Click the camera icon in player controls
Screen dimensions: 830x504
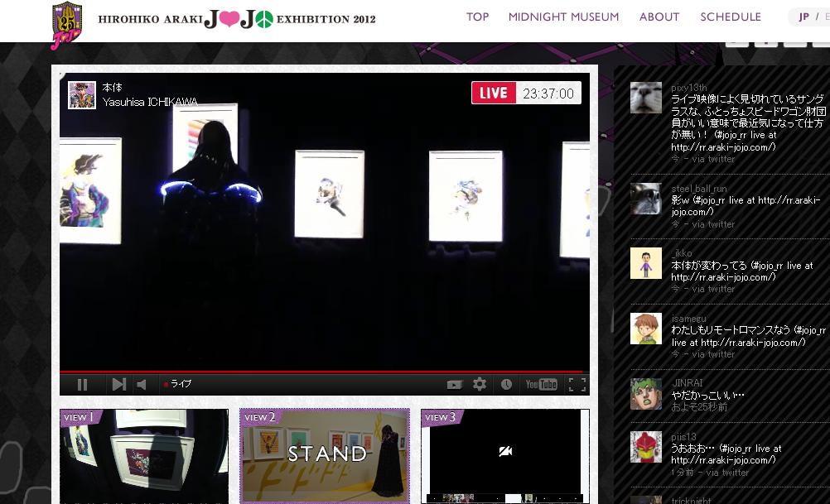(x=454, y=385)
